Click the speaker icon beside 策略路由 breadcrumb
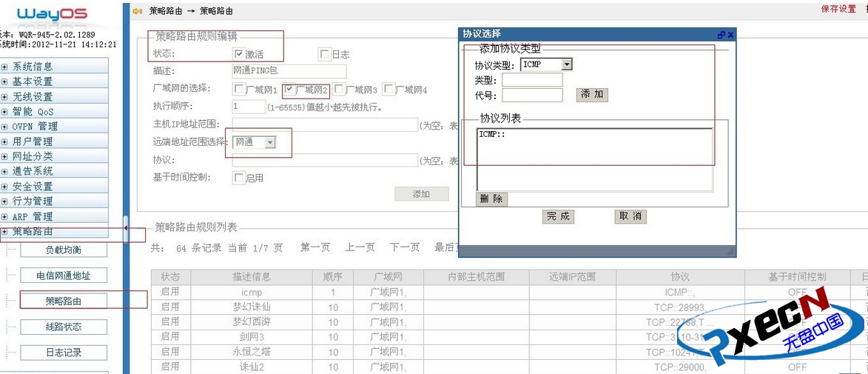Viewport: 868px width, 374px height. pyautogui.click(x=137, y=10)
